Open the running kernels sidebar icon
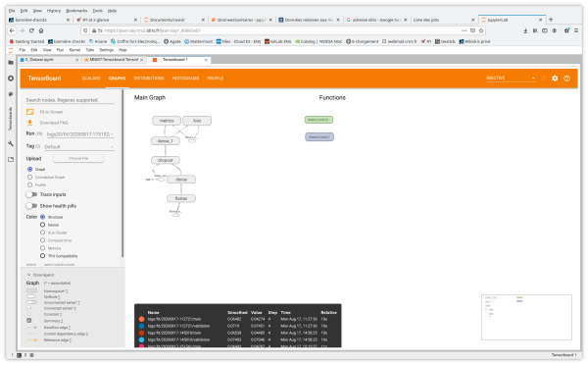This screenshot has height=365, width=588. pos(11,78)
